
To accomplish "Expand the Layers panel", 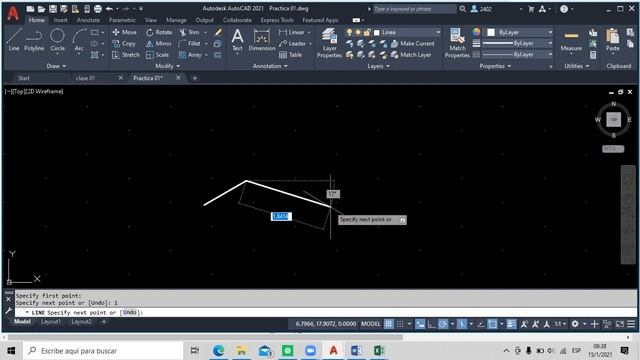I will pyautogui.click(x=378, y=66).
